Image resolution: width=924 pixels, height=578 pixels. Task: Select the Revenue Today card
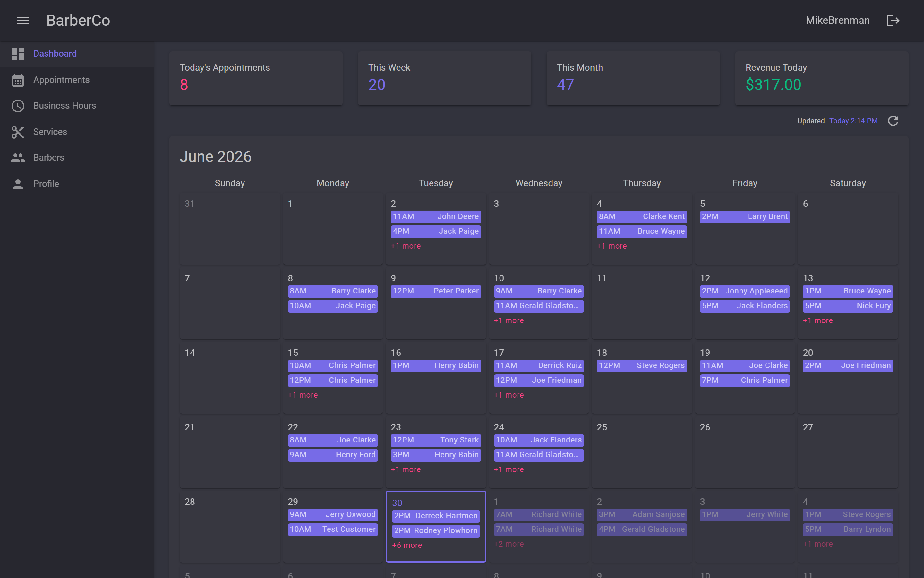822,78
